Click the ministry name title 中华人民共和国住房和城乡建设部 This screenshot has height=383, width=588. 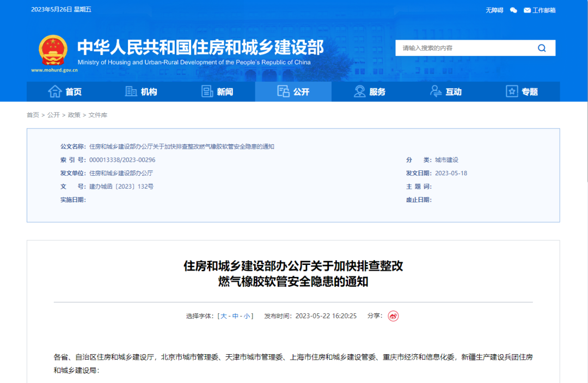(x=200, y=47)
